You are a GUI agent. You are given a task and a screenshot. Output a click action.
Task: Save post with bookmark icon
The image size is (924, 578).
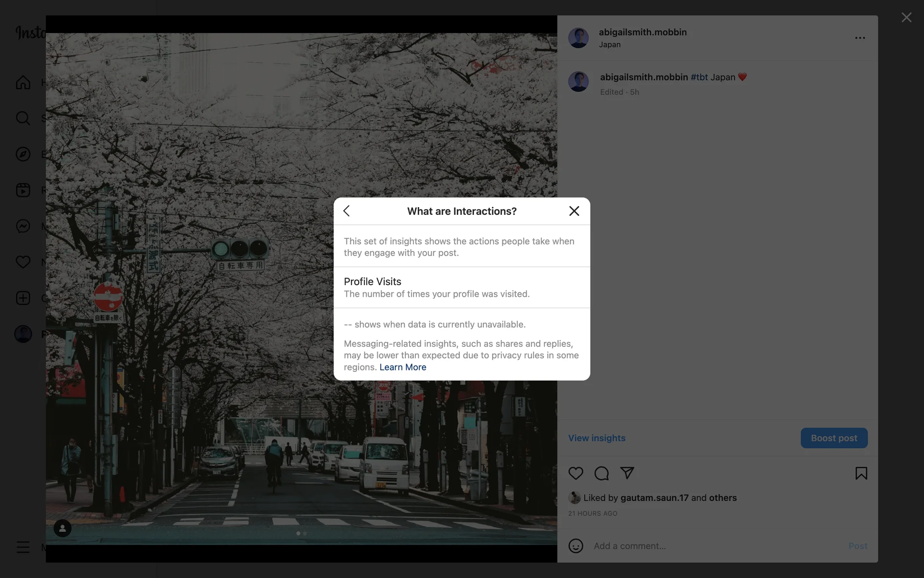pos(861,473)
